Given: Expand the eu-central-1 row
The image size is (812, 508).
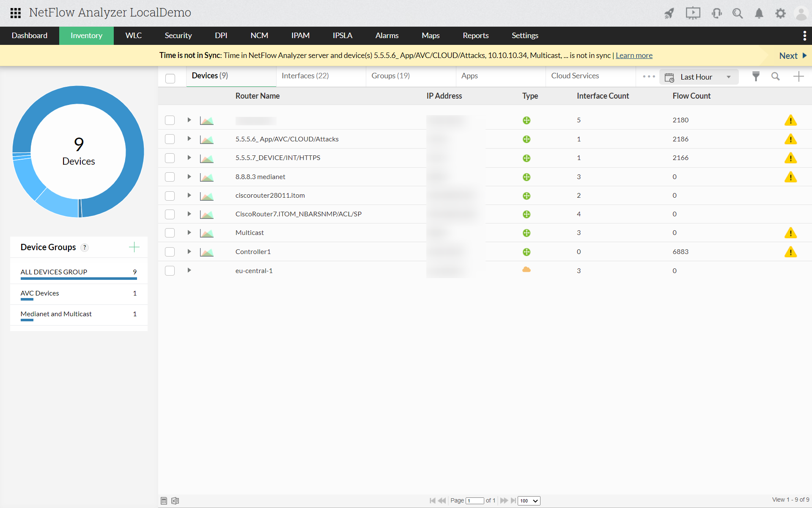Looking at the screenshot, I should click(x=189, y=270).
